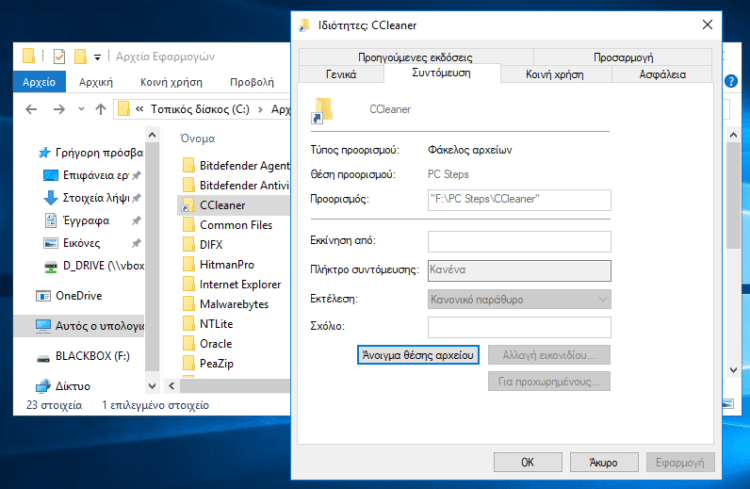Select the Internet Explorer folder icon
This screenshot has width=750, height=489.
tap(189, 285)
